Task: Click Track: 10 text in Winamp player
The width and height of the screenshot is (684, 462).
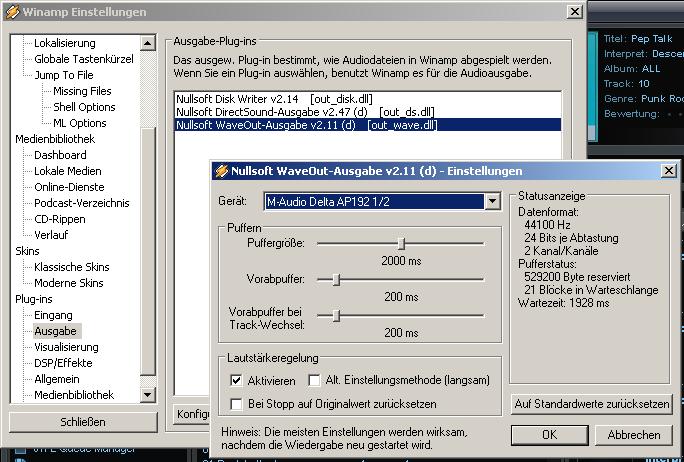Action: [626, 84]
